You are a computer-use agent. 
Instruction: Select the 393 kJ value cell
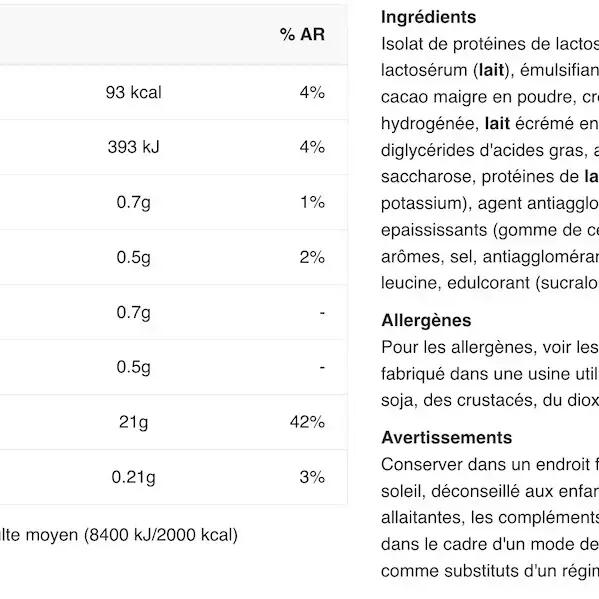click(x=134, y=147)
